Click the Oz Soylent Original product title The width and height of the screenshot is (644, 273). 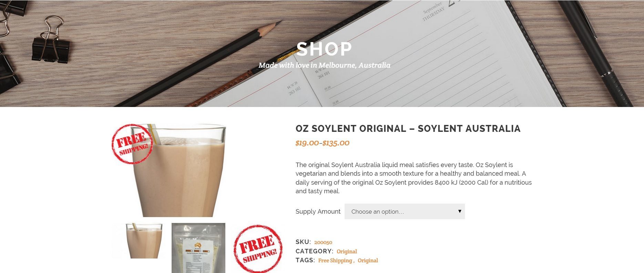click(x=408, y=129)
